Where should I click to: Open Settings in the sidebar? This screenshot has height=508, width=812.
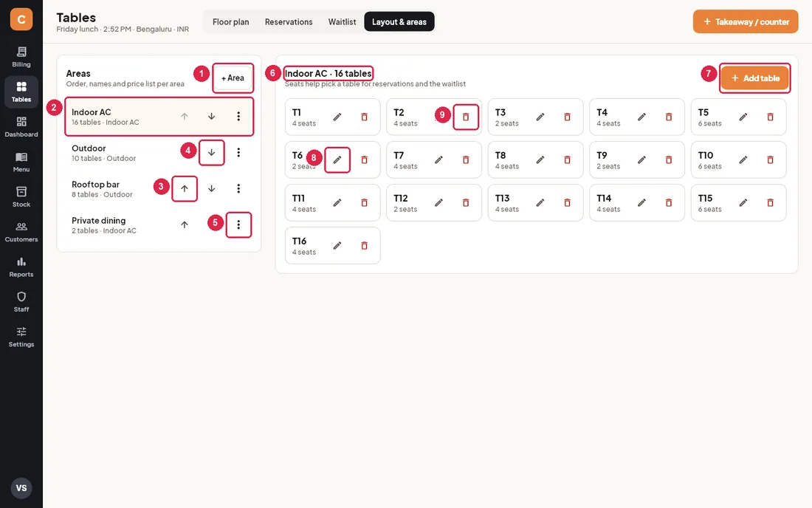pos(21,337)
